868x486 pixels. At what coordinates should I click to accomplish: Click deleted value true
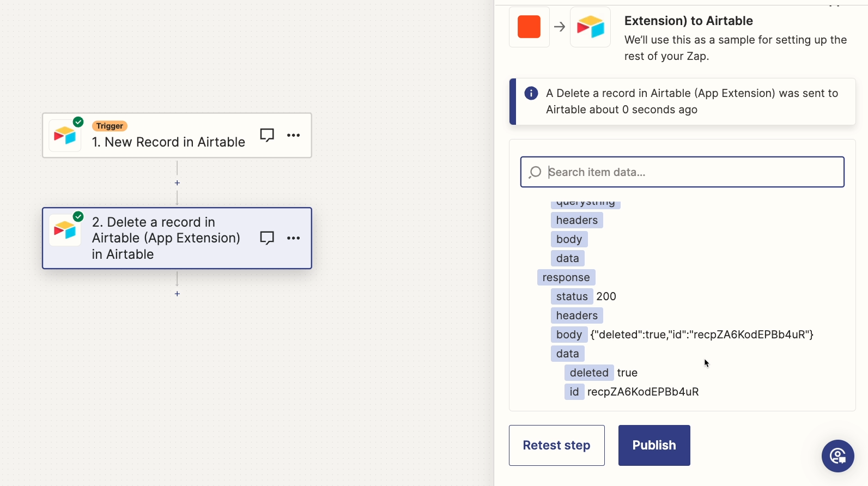pos(627,373)
